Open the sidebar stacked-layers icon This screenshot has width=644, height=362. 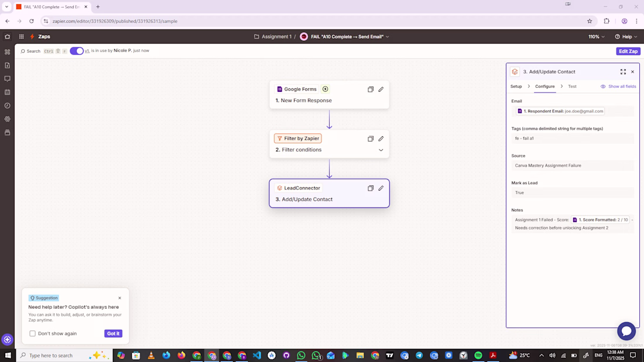click(x=8, y=133)
